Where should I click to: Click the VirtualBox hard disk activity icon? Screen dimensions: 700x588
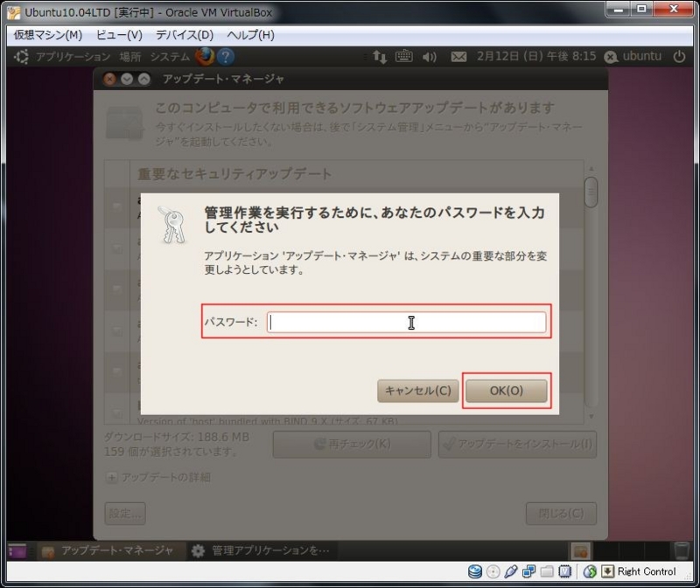coord(475,571)
